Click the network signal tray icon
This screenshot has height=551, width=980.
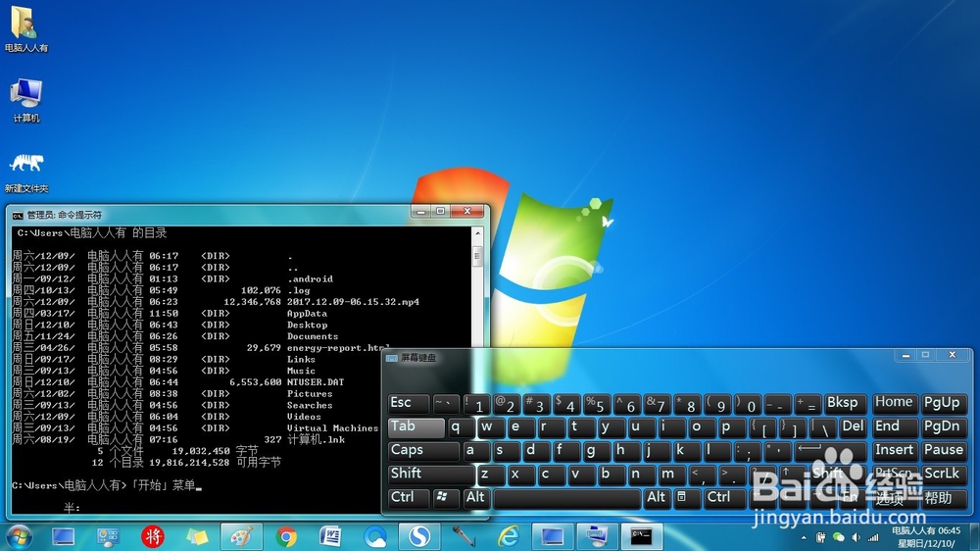874,537
